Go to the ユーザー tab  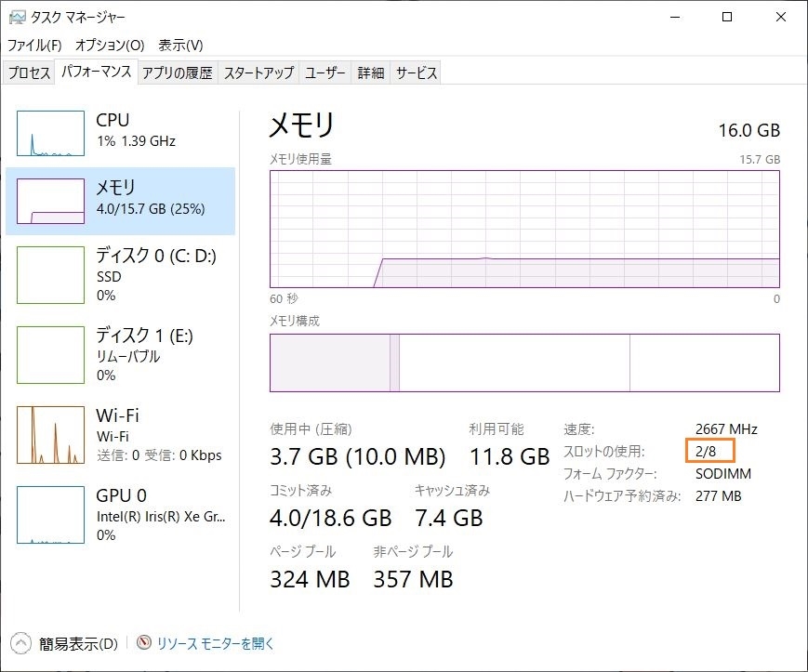(325, 73)
